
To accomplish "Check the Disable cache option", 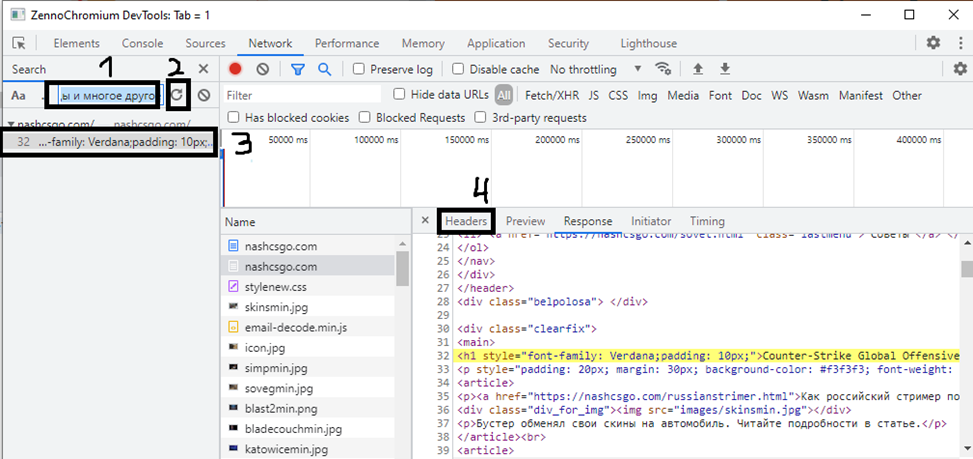I will point(458,70).
